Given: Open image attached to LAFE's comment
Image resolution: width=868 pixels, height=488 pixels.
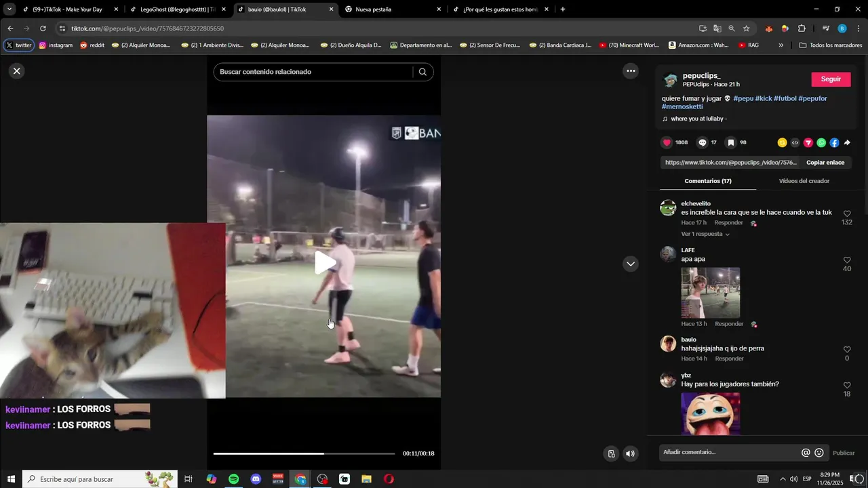Looking at the screenshot, I should click(711, 293).
